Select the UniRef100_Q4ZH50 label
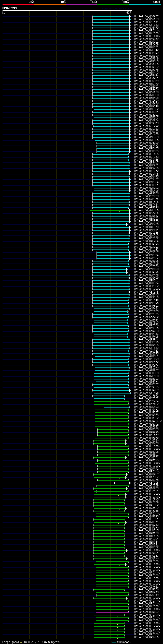The height and width of the screenshot is (644, 163). click(146, 101)
